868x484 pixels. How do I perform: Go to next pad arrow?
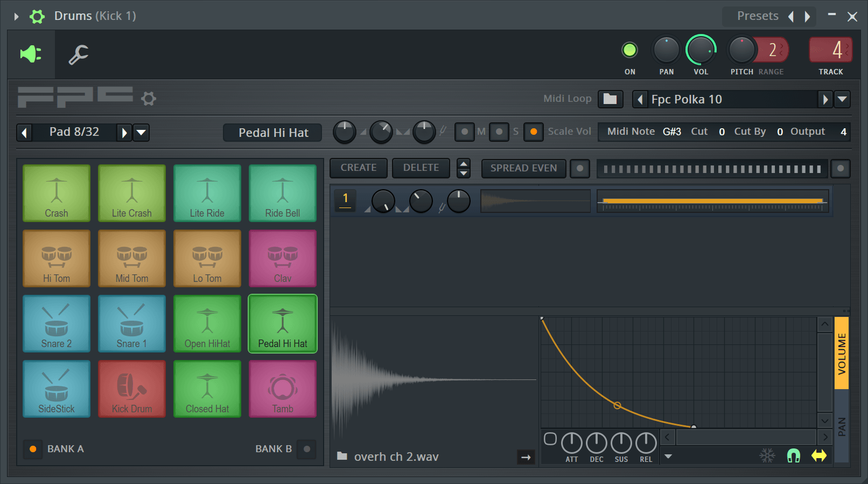124,133
